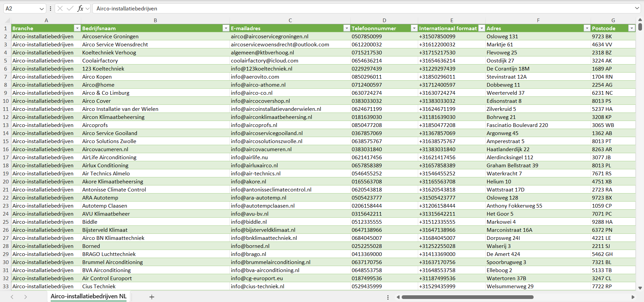
Task: Click the Enter checkmark icon in formula bar
Action: point(70,8)
